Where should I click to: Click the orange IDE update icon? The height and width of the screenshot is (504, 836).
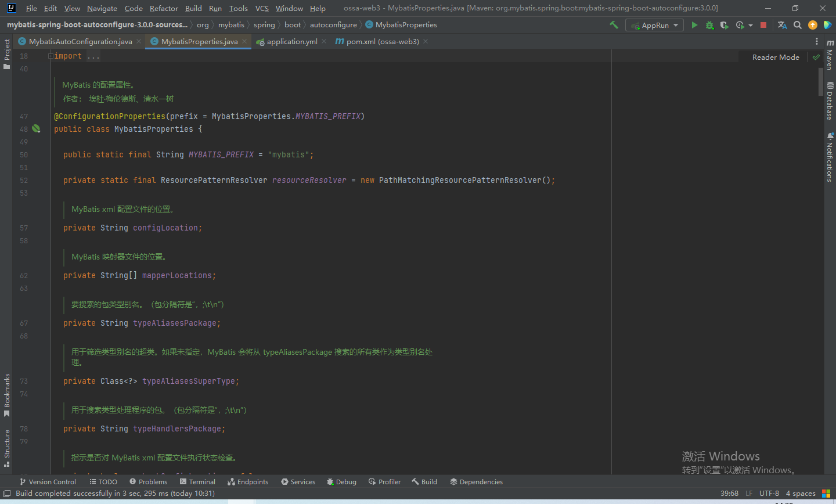click(x=813, y=25)
